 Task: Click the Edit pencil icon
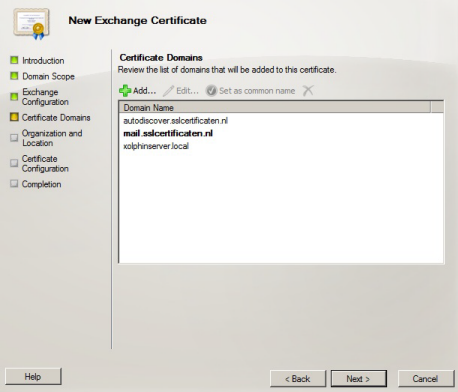click(x=168, y=91)
